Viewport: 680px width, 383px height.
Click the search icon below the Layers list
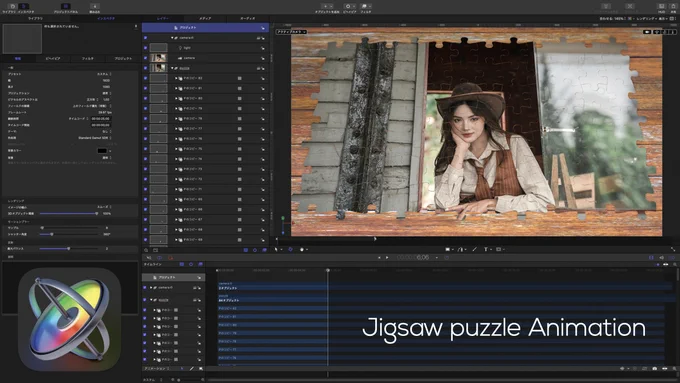click(146, 250)
